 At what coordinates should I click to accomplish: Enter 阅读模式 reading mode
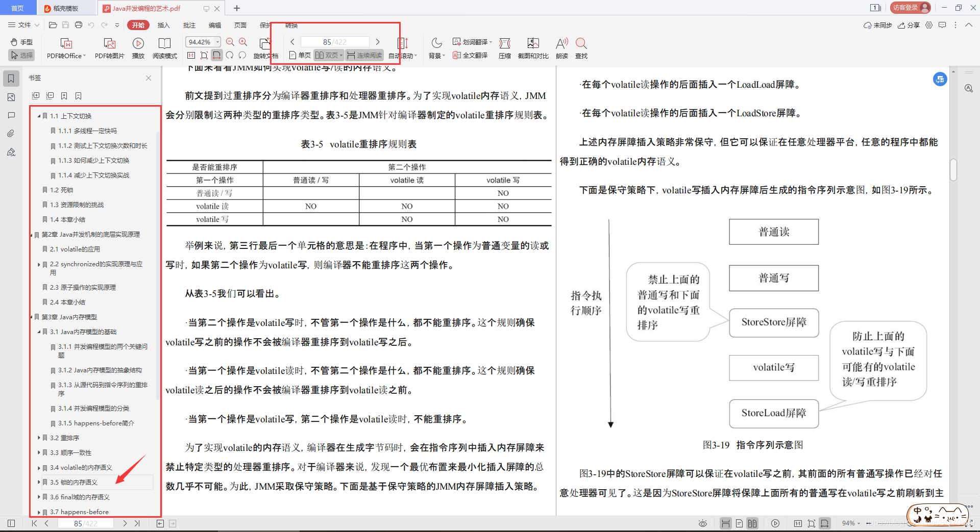coord(164,48)
